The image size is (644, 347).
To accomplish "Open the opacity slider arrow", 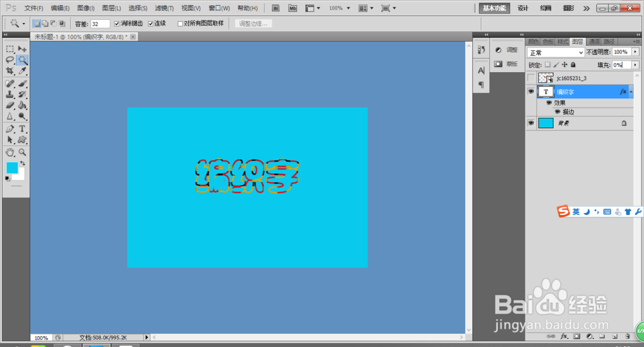I will pyautogui.click(x=636, y=52).
